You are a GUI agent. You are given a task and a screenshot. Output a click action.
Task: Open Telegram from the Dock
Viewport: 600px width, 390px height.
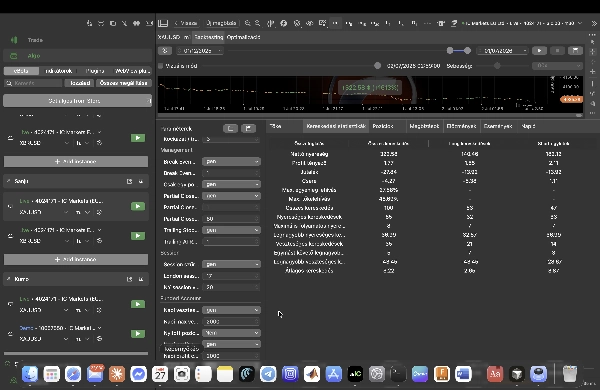[x=268, y=374]
